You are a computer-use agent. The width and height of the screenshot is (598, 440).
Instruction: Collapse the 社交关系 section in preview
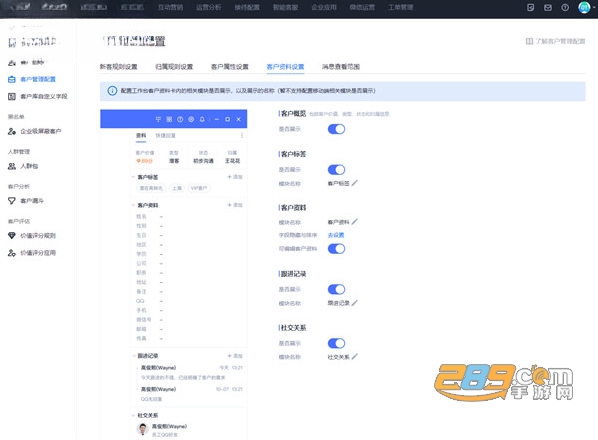[133, 415]
